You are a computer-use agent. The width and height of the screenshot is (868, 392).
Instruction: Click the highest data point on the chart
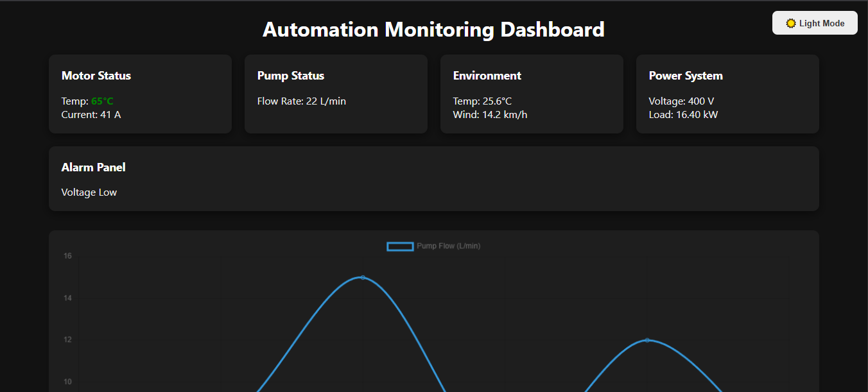(x=363, y=277)
